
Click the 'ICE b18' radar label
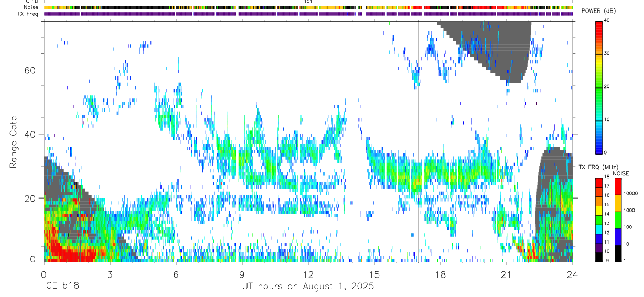tap(60, 287)
